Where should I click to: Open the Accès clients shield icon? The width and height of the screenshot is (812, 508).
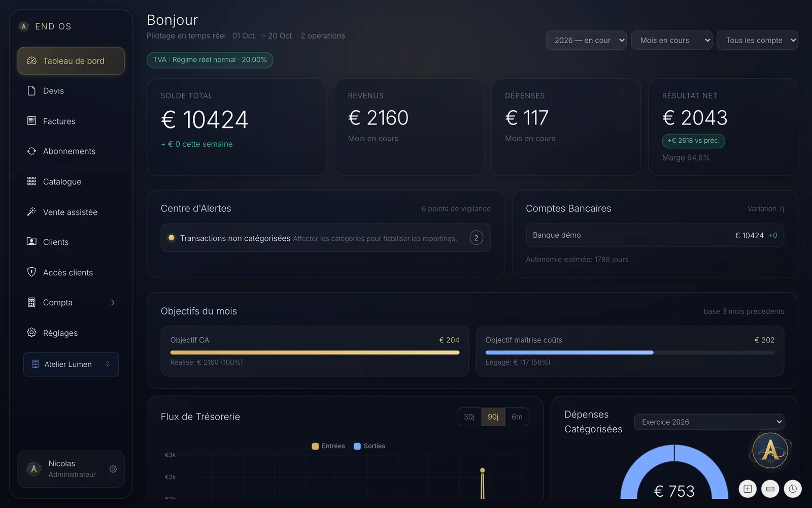click(31, 272)
